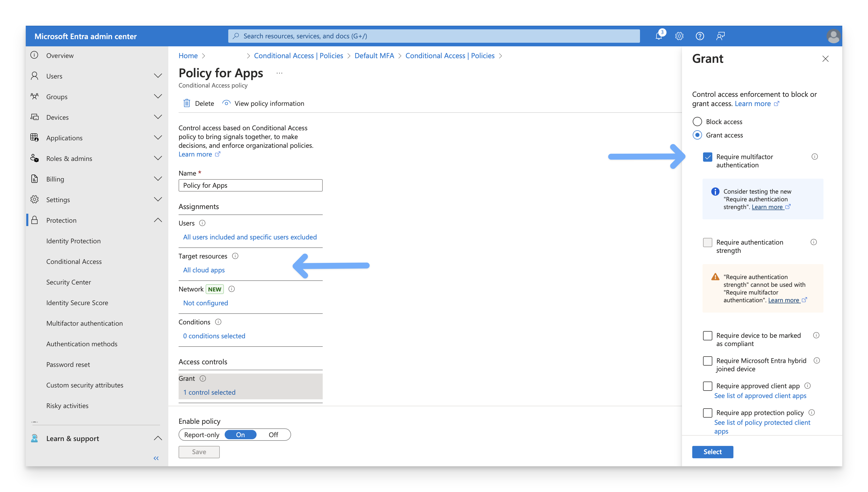Switch Enable policy to Report-only

pos(202,435)
